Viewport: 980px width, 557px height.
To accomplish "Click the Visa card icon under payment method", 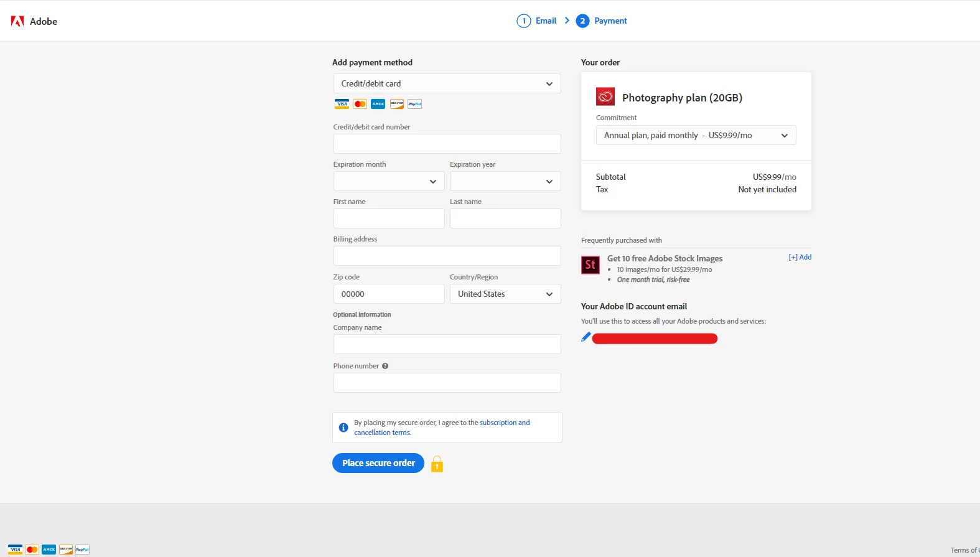I will pos(342,104).
